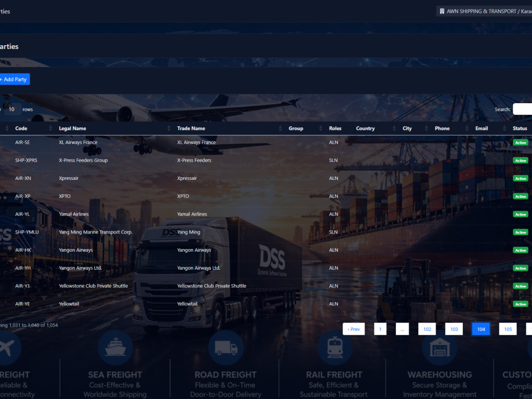Viewport: 532px width, 399px height.
Task: Click sort arrows right of Group header
Action: pyautogui.click(x=321, y=128)
